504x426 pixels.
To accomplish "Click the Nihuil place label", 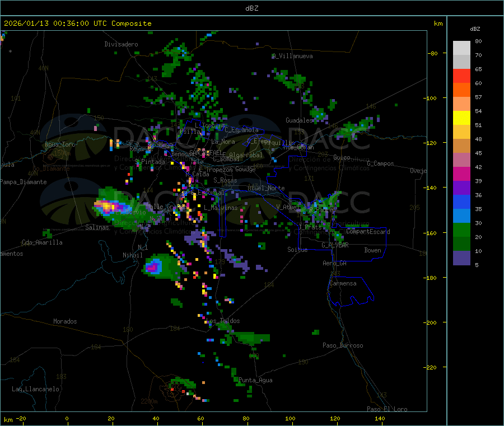I will [132, 255].
